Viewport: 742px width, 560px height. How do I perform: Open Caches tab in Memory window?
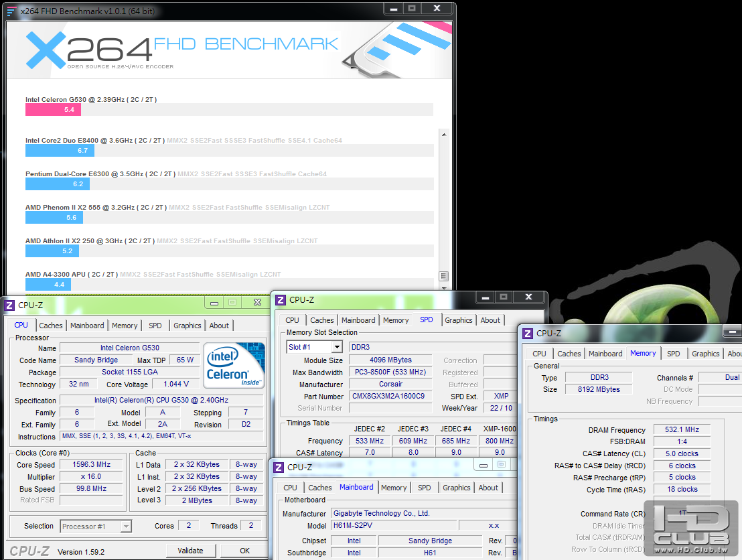(569, 354)
